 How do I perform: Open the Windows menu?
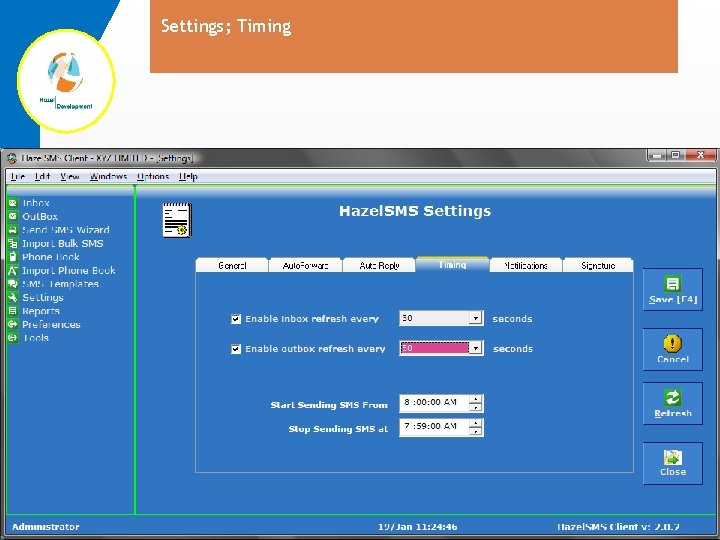108,176
